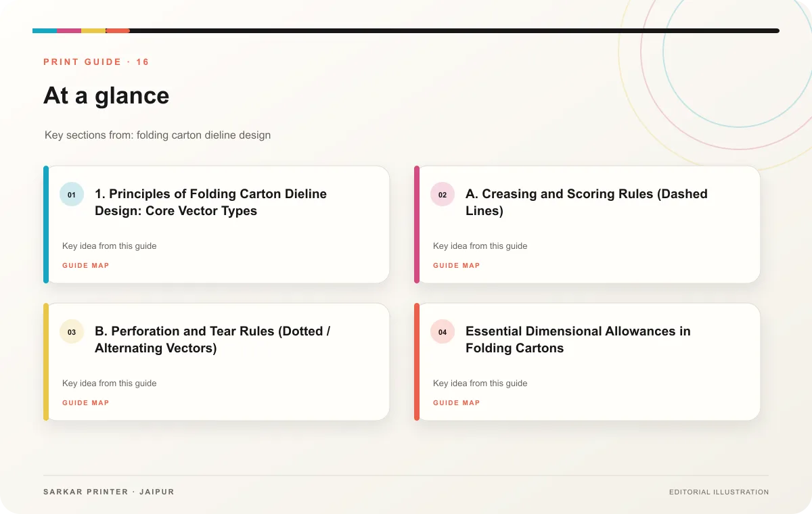Image resolution: width=812 pixels, height=514 pixels.
Task: Click the 'PRINT GUIDE · 16' label
Action: [96, 62]
